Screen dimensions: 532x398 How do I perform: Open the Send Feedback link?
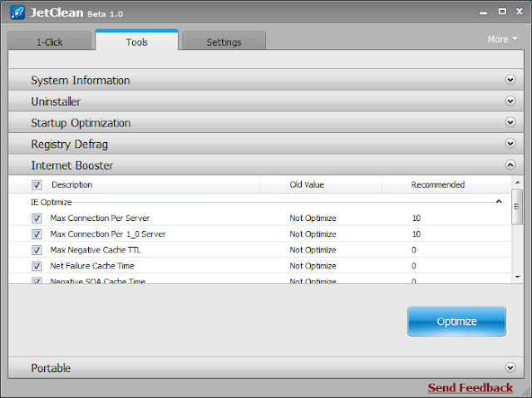pyautogui.click(x=470, y=387)
